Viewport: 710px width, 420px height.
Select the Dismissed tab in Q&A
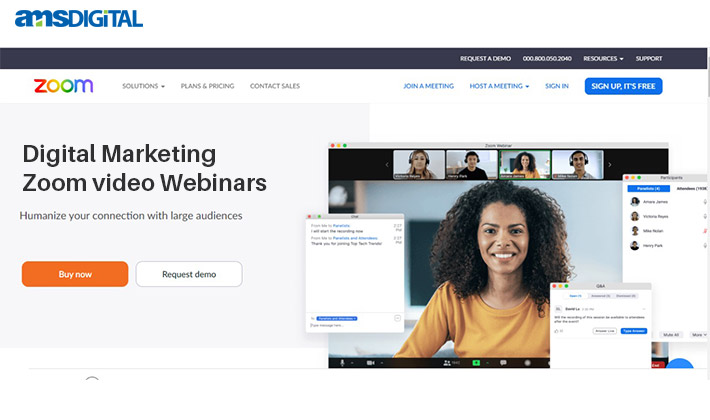pyautogui.click(x=626, y=296)
